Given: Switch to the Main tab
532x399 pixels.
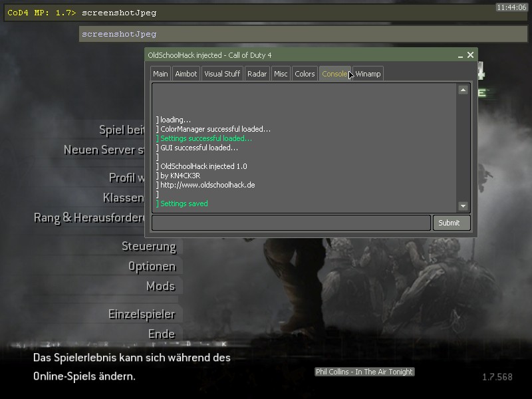Looking at the screenshot, I should point(160,74).
